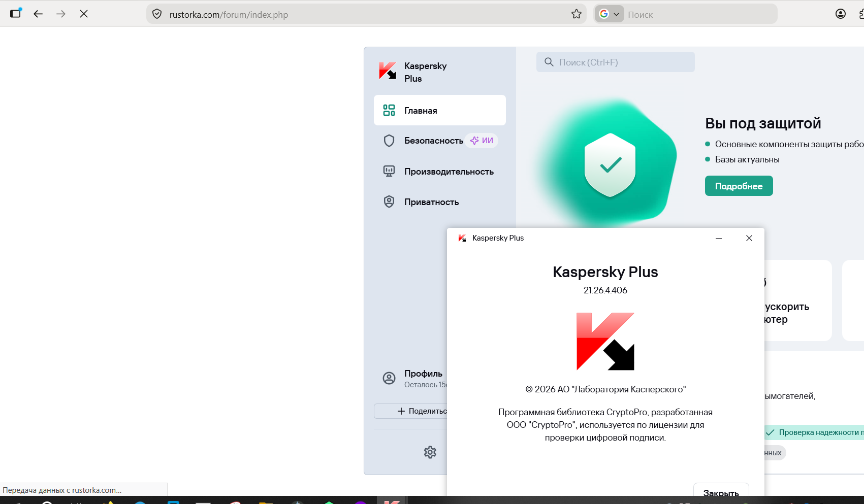Minimize the Kaspersky Plus about dialog
The width and height of the screenshot is (864, 504).
(x=719, y=238)
